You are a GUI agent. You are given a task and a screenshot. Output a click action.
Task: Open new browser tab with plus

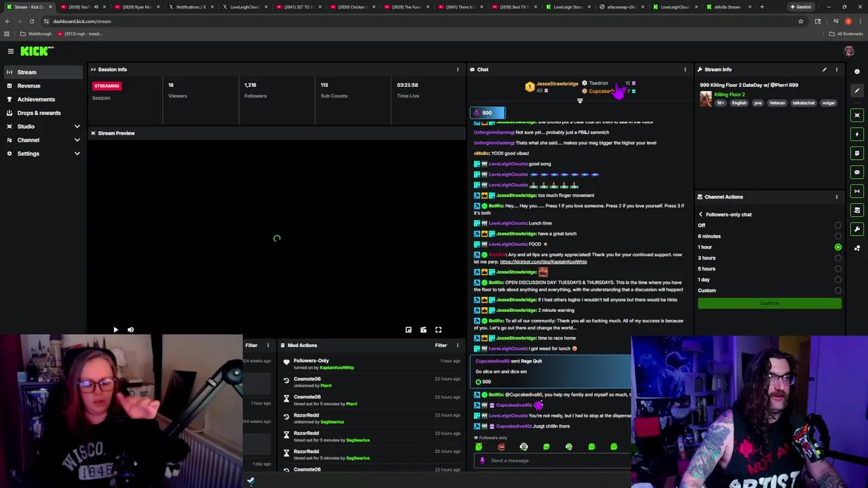(762, 7)
